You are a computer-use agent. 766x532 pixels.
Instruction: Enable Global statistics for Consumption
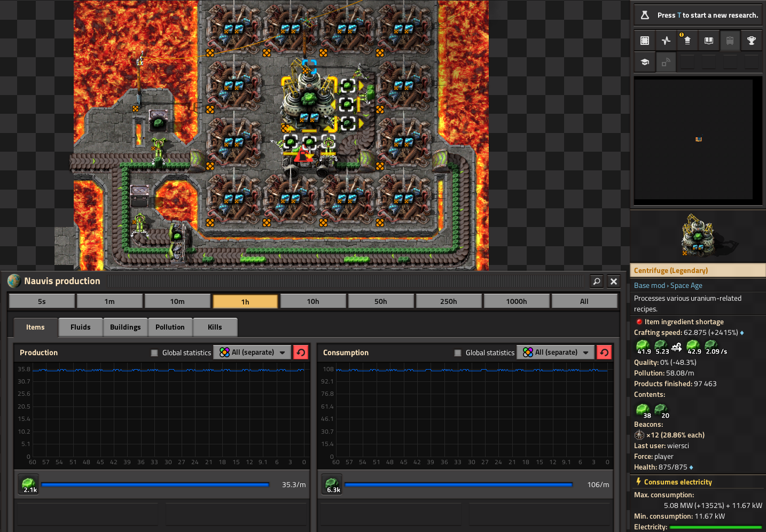tap(457, 353)
